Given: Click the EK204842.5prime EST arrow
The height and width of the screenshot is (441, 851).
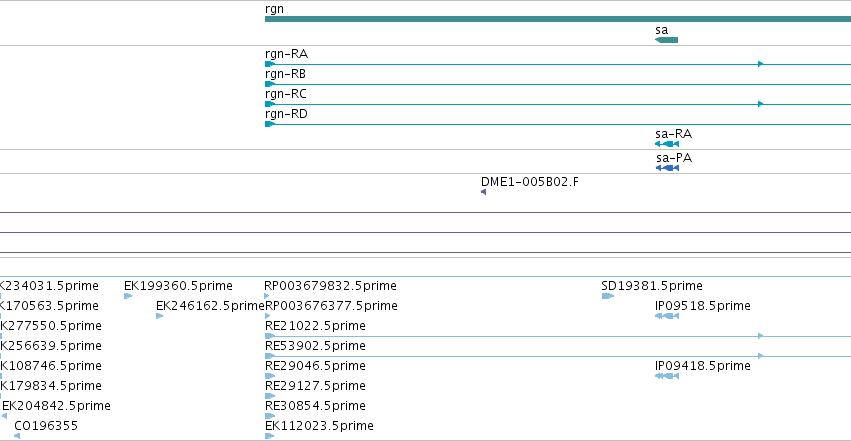Looking at the screenshot, I should (x=5, y=416).
